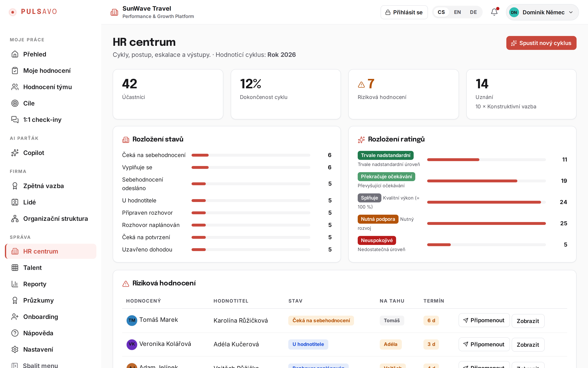
Task: Click the Překračuje očekávání rating badge
Action: point(386,176)
